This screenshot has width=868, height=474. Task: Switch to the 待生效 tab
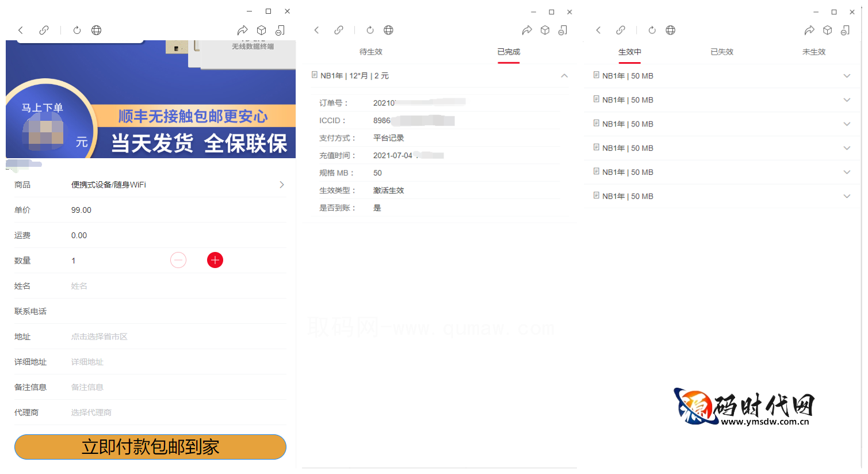pyautogui.click(x=371, y=52)
